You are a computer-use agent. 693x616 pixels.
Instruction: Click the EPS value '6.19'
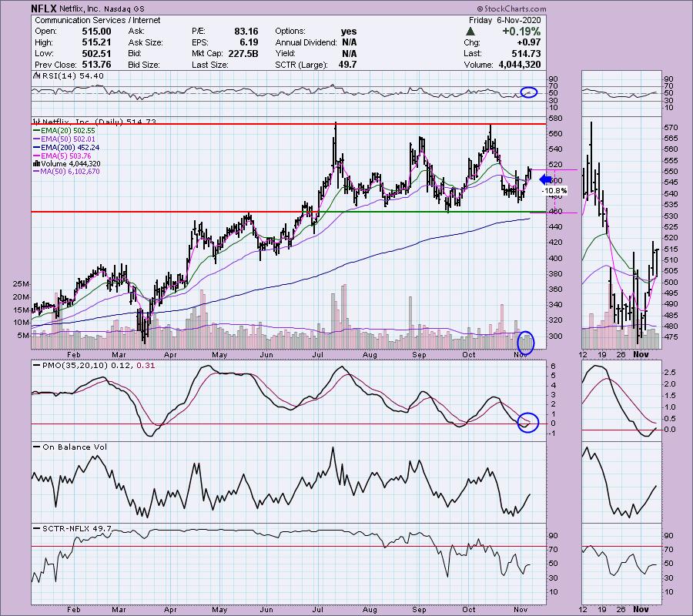[x=249, y=42]
